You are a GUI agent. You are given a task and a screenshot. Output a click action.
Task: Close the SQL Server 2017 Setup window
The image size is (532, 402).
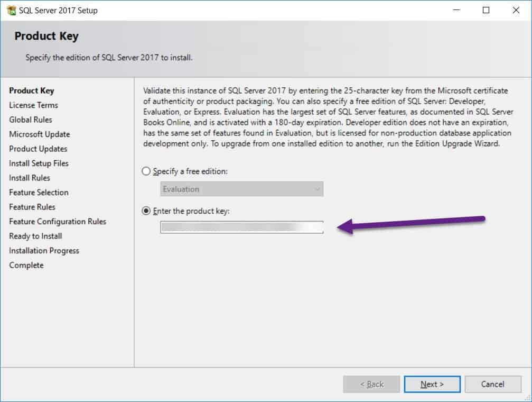point(516,10)
